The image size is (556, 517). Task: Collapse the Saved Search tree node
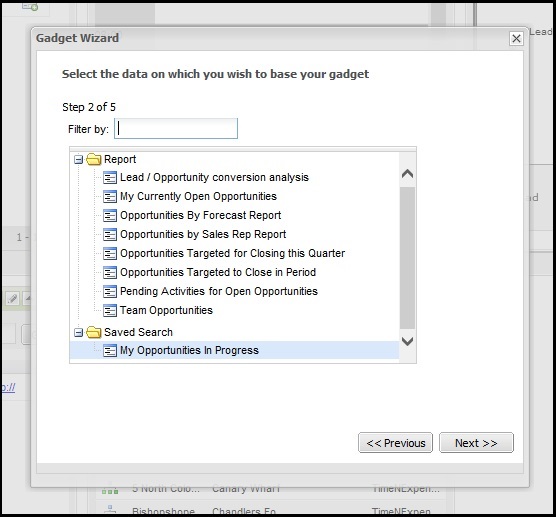(78, 333)
